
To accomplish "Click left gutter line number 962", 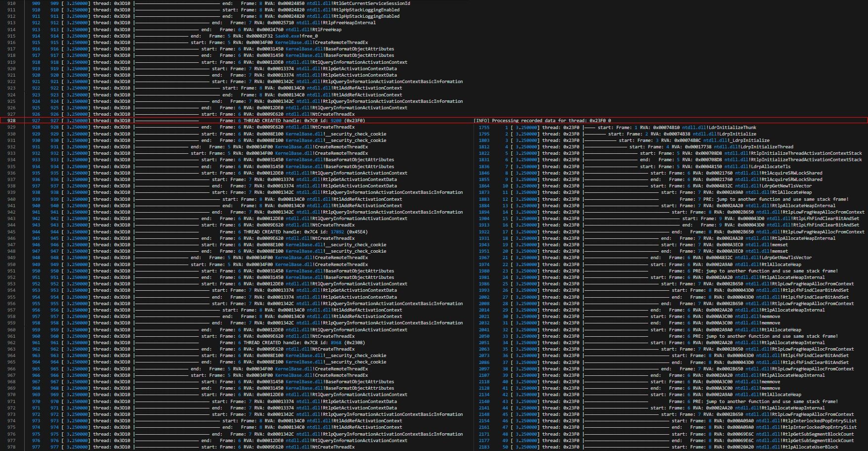I will click(x=10, y=343).
